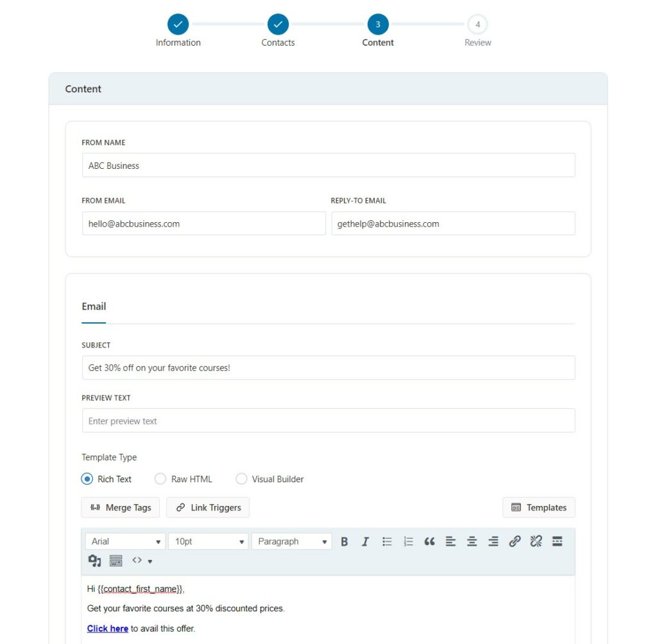The image size is (657, 644).
Task: Click into the Subject field
Action: click(x=328, y=368)
